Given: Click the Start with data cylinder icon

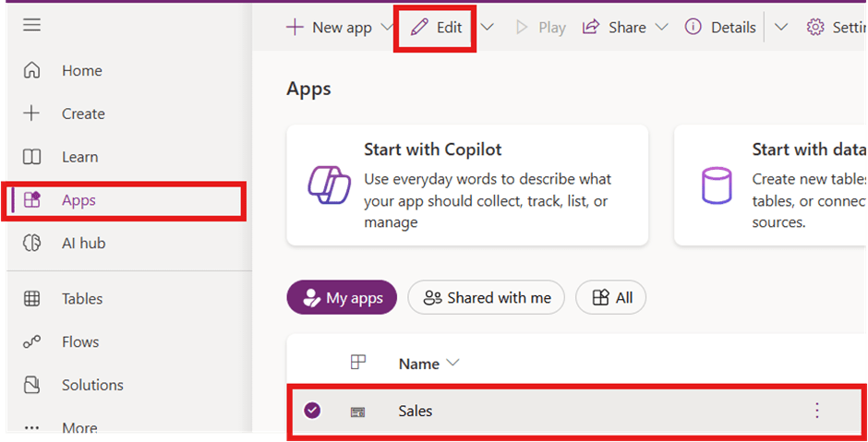Looking at the screenshot, I should [x=717, y=185].
